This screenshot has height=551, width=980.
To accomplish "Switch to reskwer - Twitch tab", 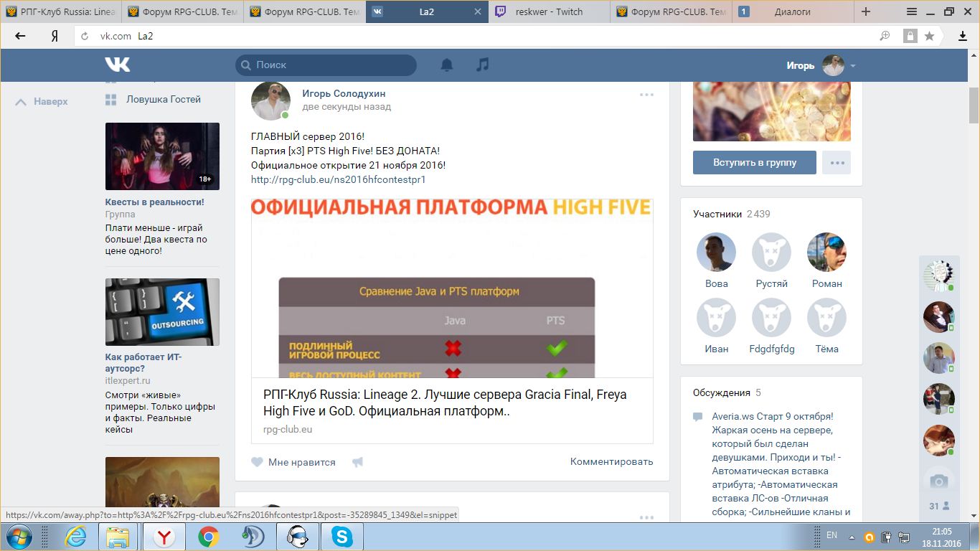I will coord(549,11).
